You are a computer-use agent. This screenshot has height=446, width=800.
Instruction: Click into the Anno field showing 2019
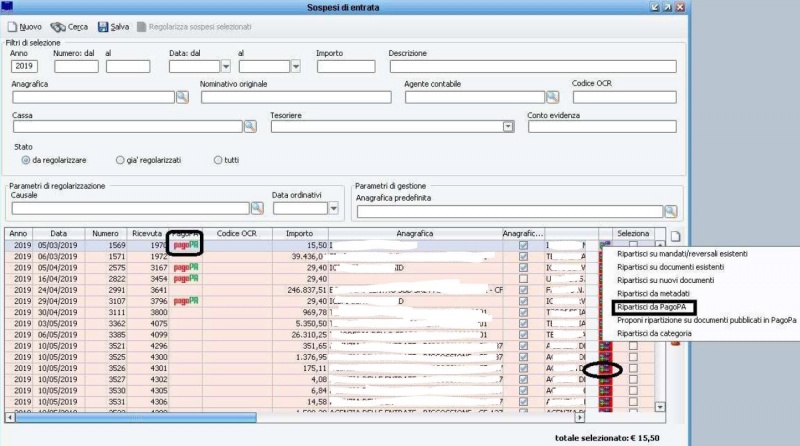click(24, 66)
